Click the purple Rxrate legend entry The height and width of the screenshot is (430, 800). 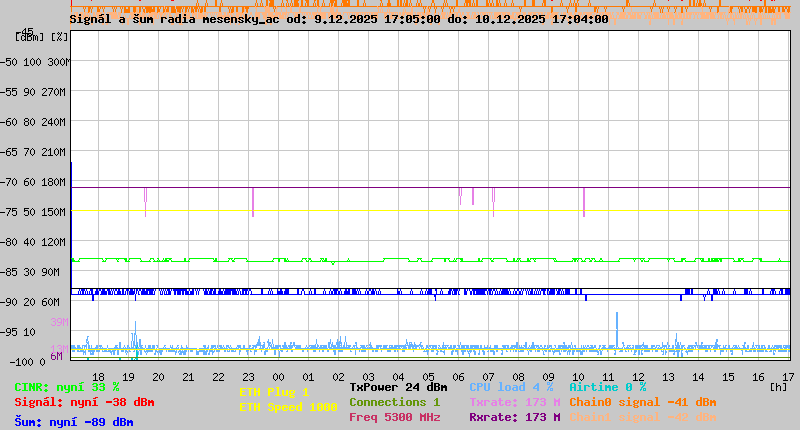tap(514, 417)
